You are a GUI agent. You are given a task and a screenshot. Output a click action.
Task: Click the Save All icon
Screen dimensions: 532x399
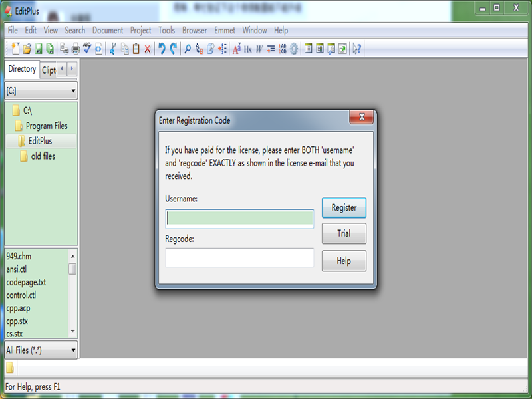pyautogui.click(x=50, y=49)
